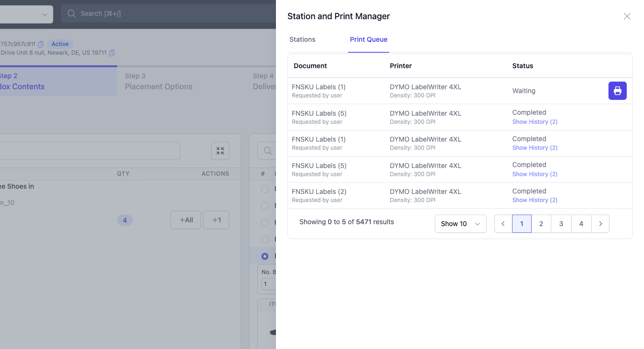644x349 pixels.
Task: Go to next page of print queue
Action: 600,224
